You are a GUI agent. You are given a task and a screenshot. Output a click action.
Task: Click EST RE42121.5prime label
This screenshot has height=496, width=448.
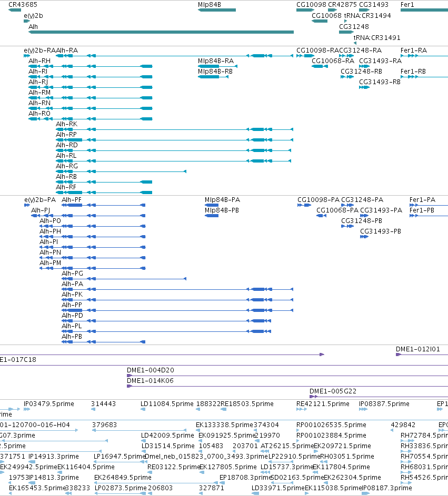pos(323,404)
